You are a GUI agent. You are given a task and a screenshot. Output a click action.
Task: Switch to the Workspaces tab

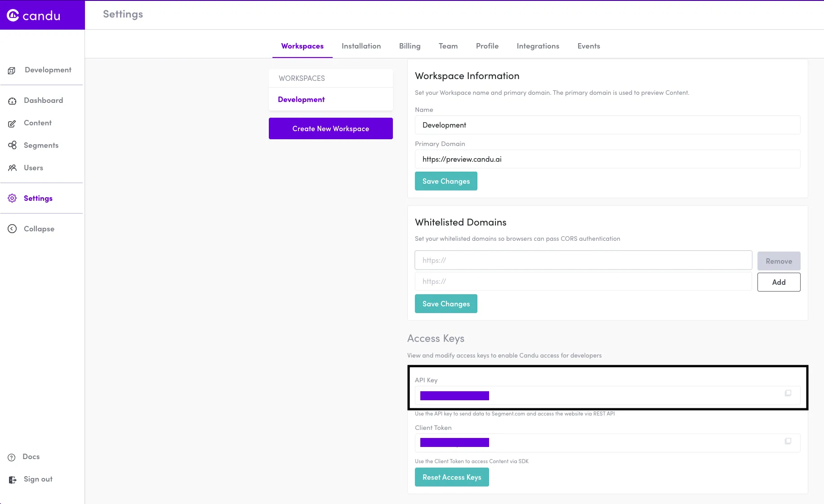[x=303, y=46]
